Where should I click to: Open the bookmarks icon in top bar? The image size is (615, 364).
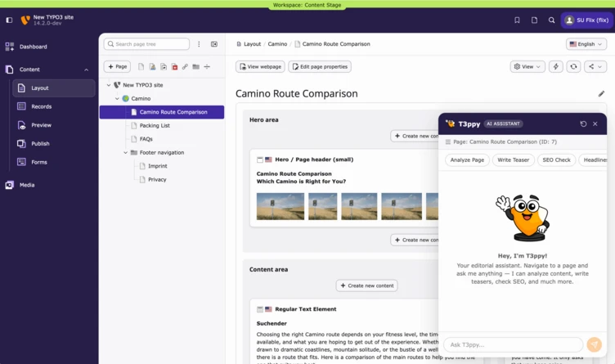(x=517, y=20)
